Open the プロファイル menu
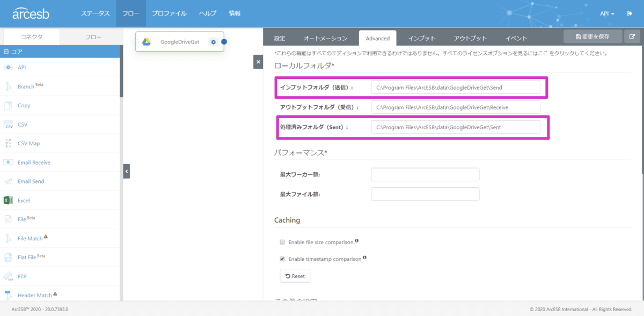This screenshot has width=644, height=316. (x=169, y=13)
